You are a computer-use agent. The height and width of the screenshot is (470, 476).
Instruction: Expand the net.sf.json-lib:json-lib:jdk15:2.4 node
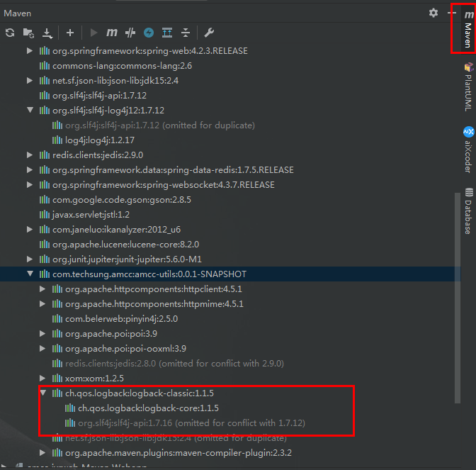(x=30, y=81)
